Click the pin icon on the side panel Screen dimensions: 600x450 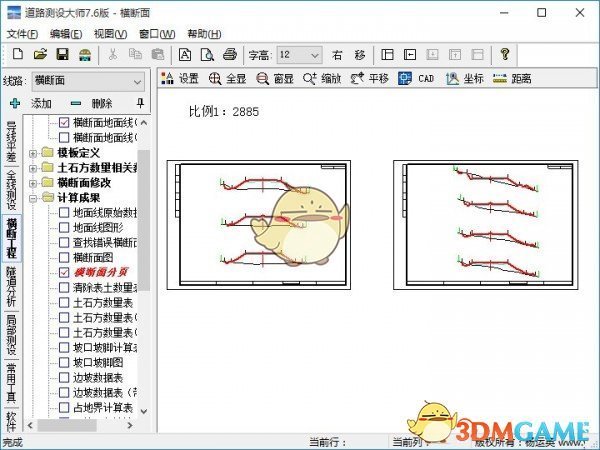140,103
